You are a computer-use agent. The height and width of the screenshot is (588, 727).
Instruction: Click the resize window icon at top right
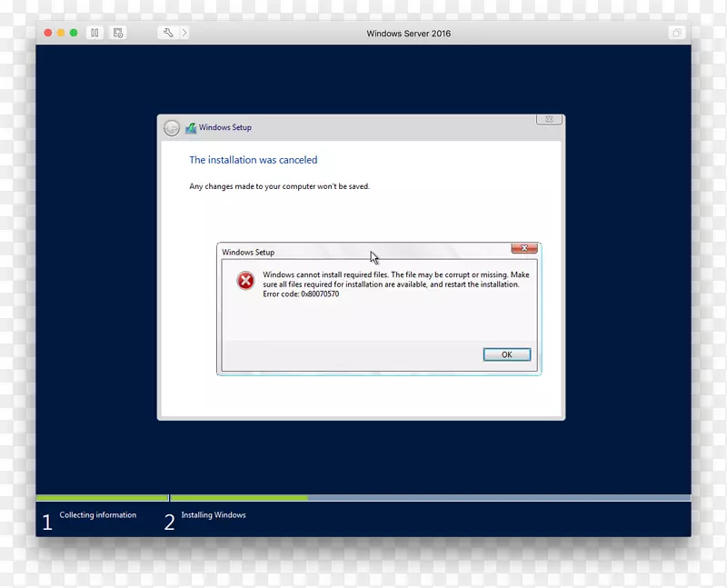click(x=676, y=33)
